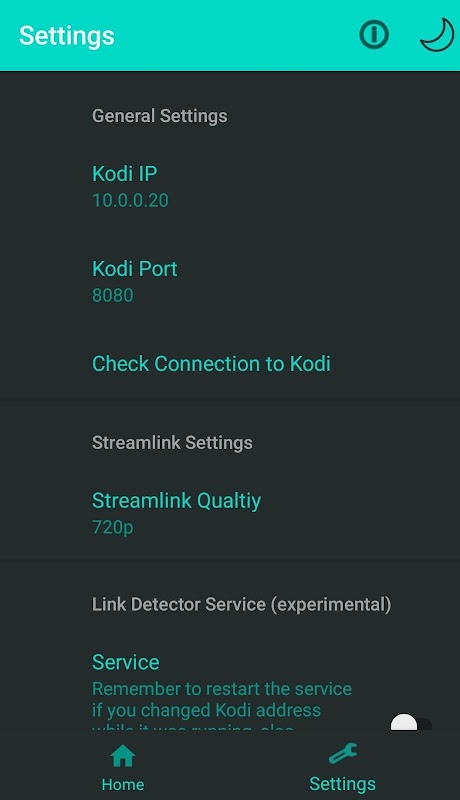The width and height of the screenshot is (460, 800).
Task: Open the Kodi Port setting
Action: coord(230,281)
